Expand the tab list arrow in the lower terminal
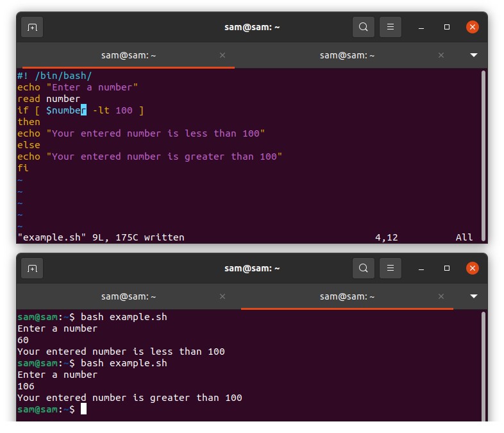The width and height of the screenshot is (504, 433). (x=474, y=296)
